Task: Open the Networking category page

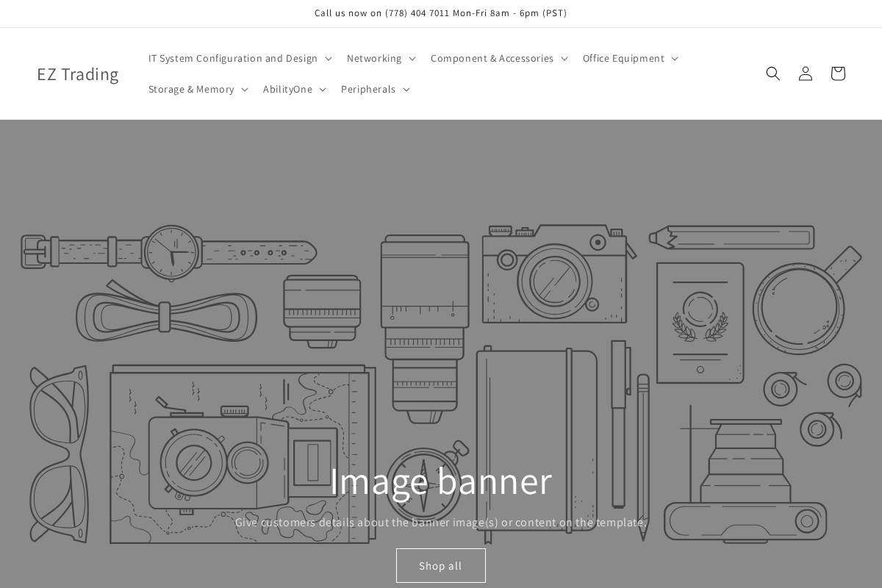Action: (x=374, y=58)
